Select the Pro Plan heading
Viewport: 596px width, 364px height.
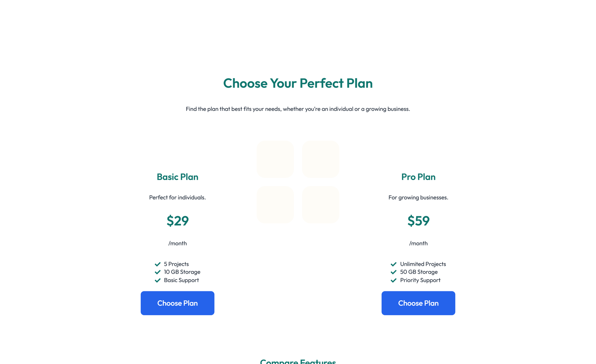tap(418, 177)
